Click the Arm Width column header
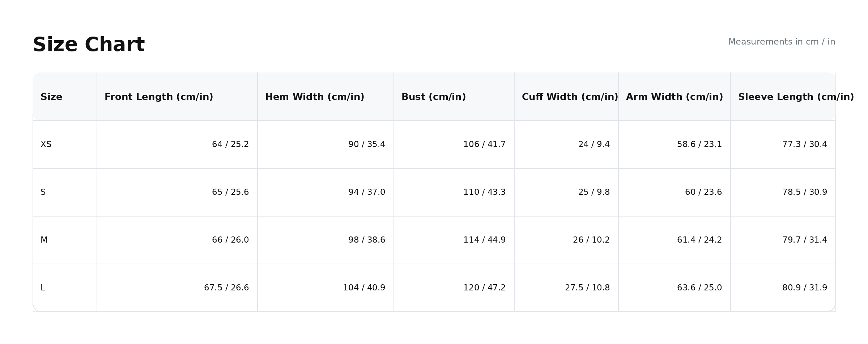This screenshot has height=344, width=868. tap(674, 97)
